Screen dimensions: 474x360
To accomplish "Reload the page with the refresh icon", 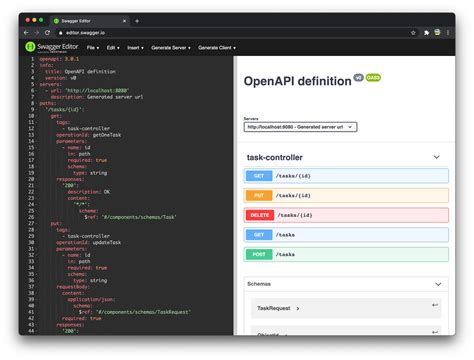I will pos(47,33).
